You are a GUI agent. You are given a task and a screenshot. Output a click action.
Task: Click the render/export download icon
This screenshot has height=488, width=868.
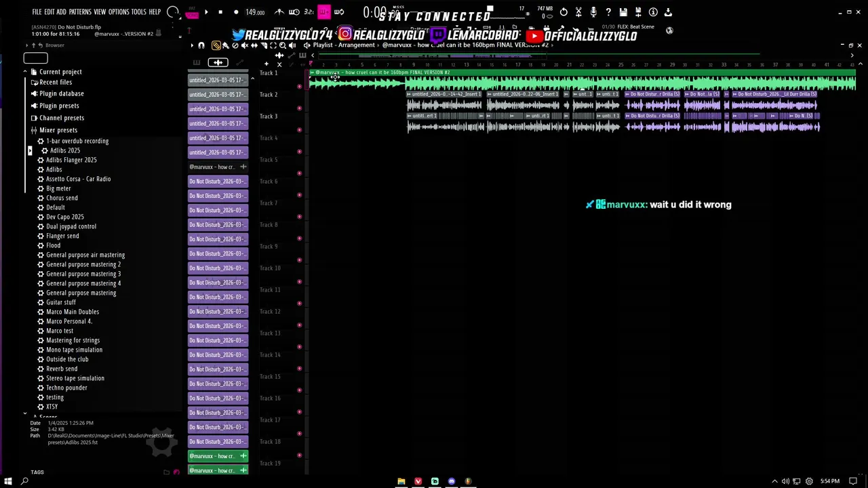668,12
